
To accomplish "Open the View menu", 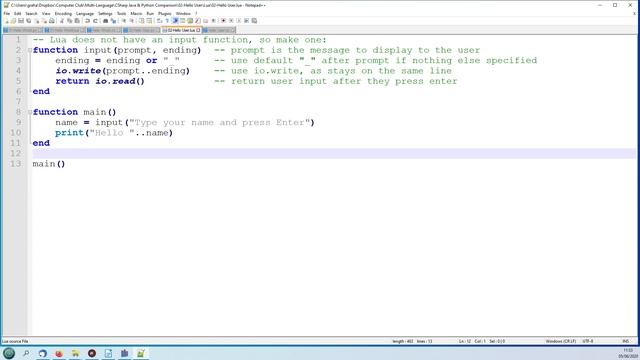I will [x=46, y=13].
